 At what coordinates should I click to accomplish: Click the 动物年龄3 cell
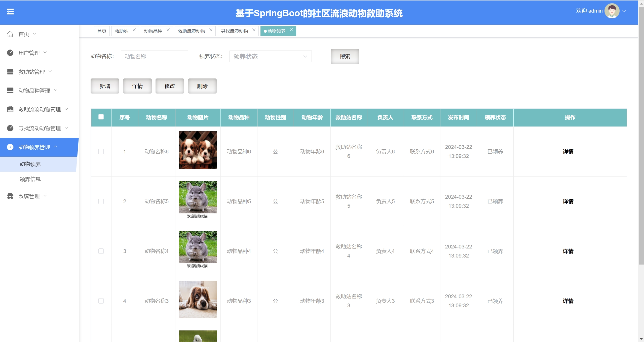312,301
